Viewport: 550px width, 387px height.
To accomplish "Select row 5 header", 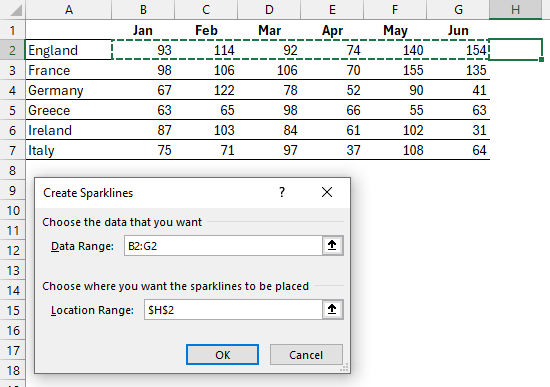I will click(x=13, y=110).
